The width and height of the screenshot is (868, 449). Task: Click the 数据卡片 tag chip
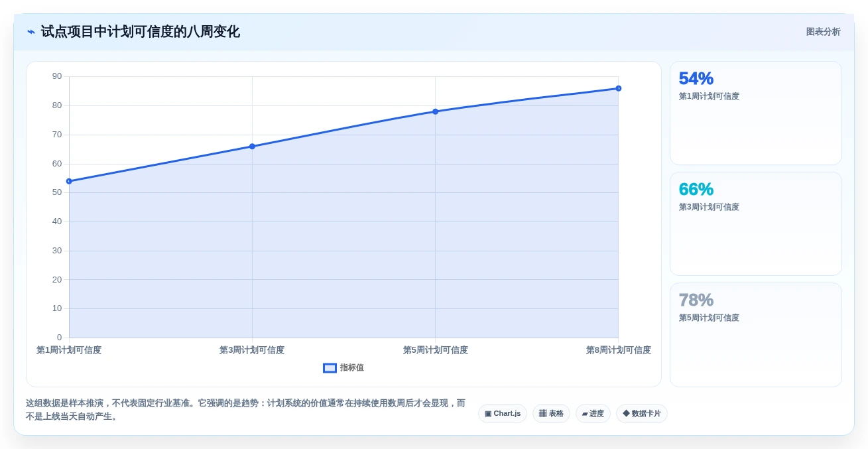coord(641,414)
